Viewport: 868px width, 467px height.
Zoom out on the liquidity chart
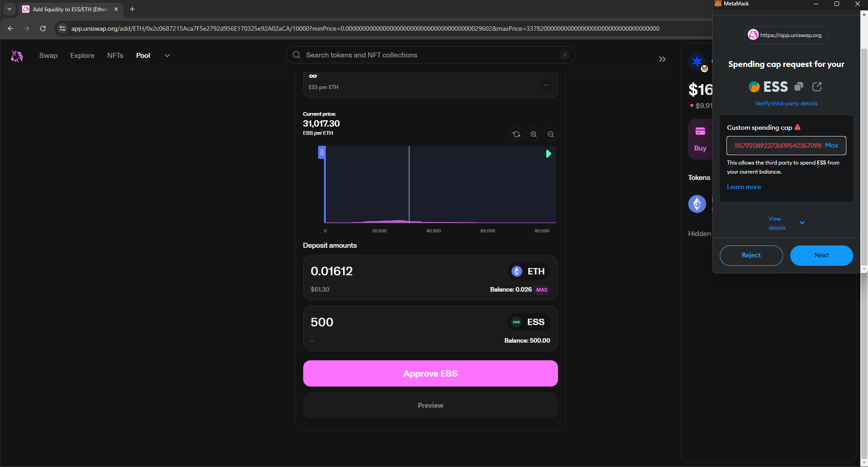click(551, 134)
